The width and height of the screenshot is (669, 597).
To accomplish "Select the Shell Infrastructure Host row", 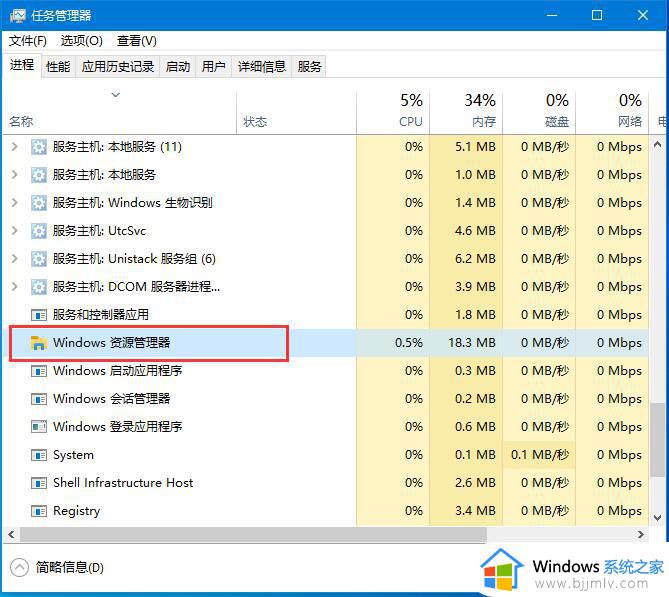I will [x=326, y=483].
